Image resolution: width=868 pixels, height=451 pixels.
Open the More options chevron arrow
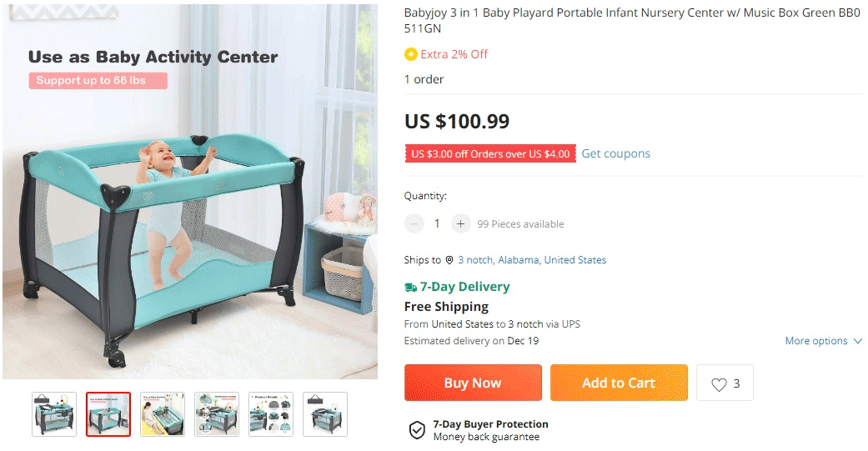pyautogui.click(x=857, y=341)
